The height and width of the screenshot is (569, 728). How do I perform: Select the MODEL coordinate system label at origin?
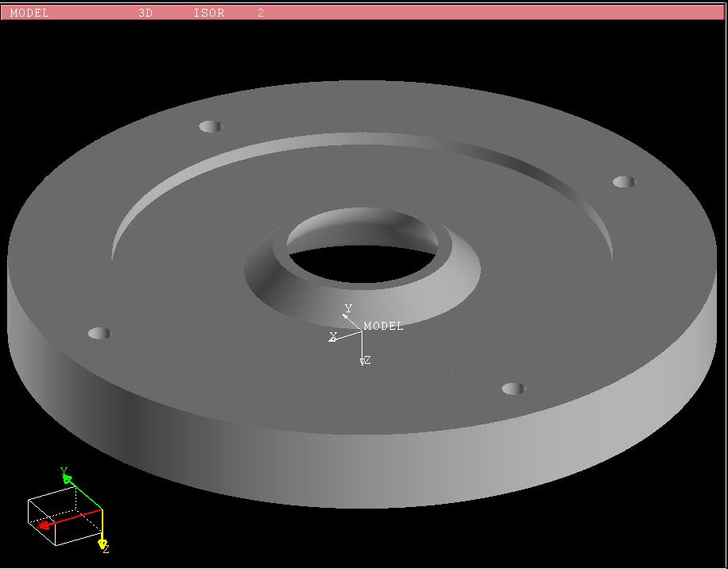(384, 327)
